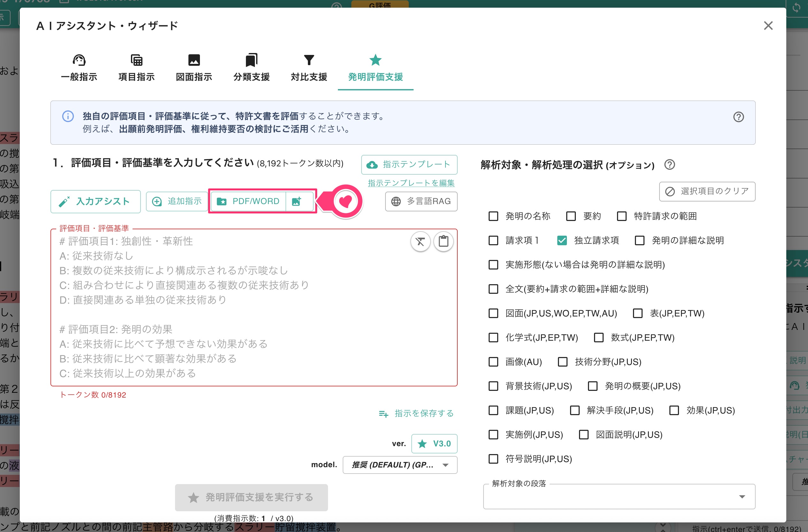Check the 効果(JP,US) checkbox
Screen dimensions: 808x532
point(674,410)
